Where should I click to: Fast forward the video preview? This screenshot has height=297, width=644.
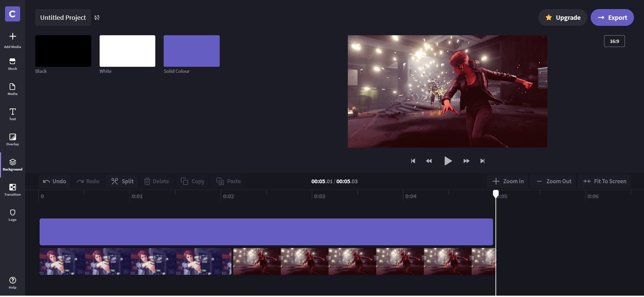[466, 161]
